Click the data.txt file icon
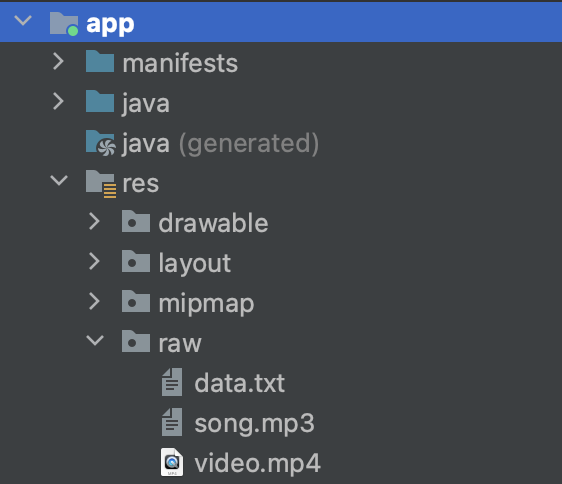 (x=172, y=382)
